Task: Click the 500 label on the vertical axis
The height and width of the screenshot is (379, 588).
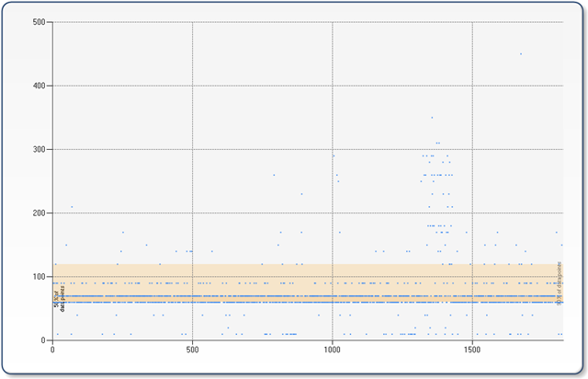Action: tap(39, 22)
